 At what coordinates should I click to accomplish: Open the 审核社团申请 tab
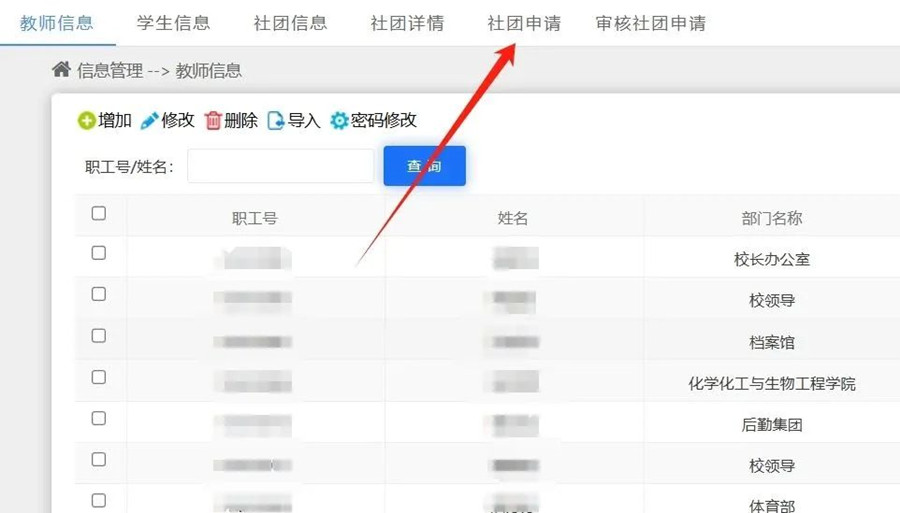(650, 23)
